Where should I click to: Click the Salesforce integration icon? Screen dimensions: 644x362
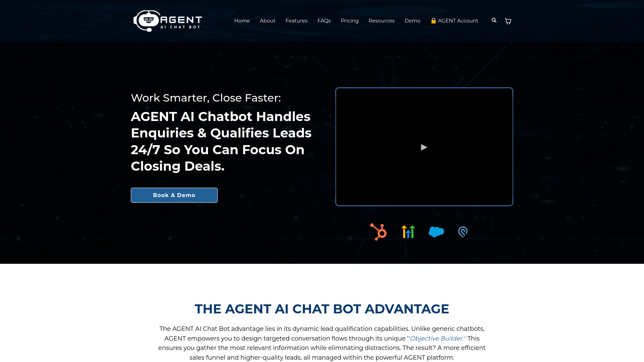436,232
